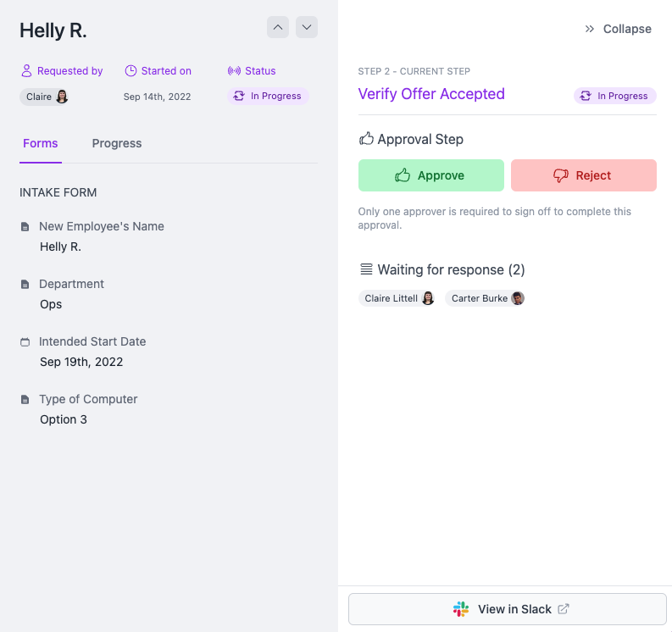Click the document icon beside Department
The height and width of the screenshot is (632, 672).
point(25,285)
